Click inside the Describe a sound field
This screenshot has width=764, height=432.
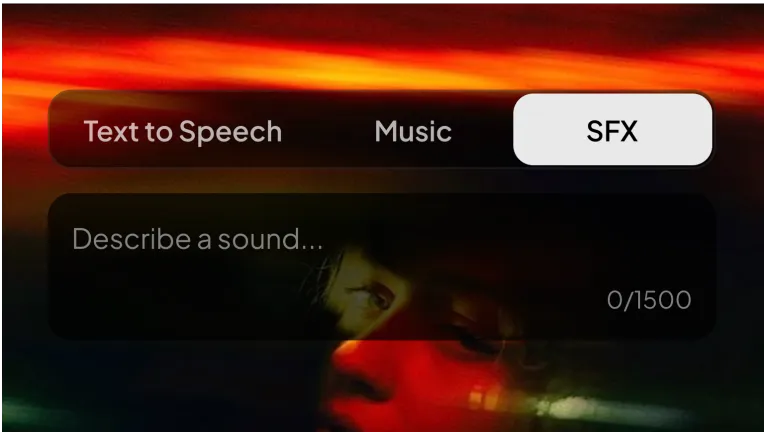click(x=382, y=266)
